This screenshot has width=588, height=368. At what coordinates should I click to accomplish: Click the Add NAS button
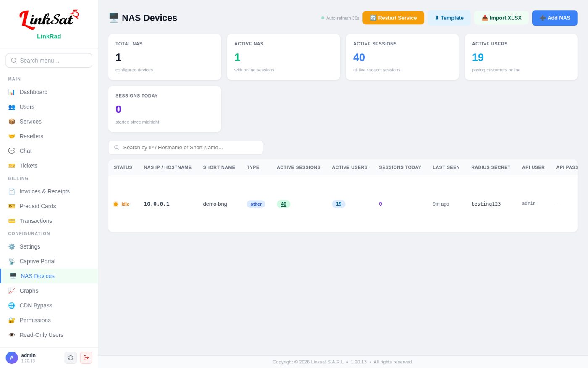pos(555,18)
